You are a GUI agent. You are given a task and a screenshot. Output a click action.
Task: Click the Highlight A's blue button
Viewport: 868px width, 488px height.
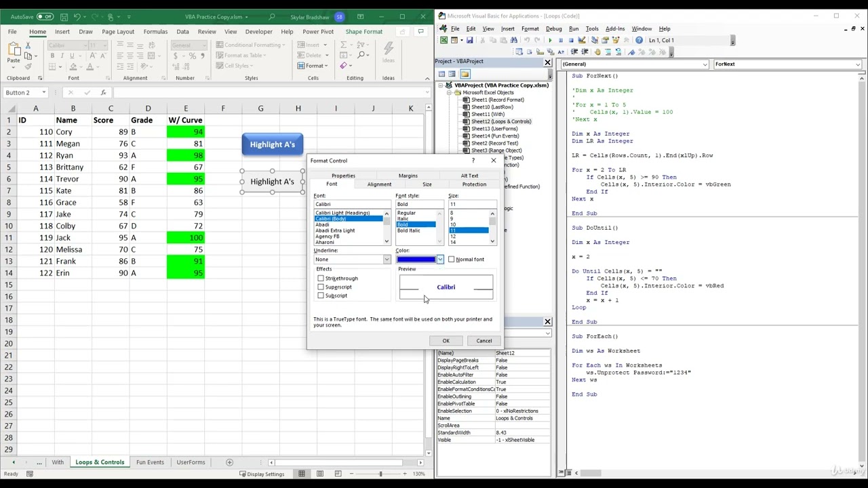pos(272,144)
